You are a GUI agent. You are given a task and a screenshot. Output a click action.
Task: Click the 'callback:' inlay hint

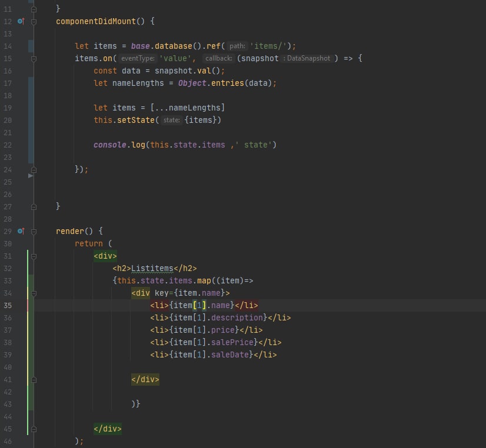coord(219,58)
